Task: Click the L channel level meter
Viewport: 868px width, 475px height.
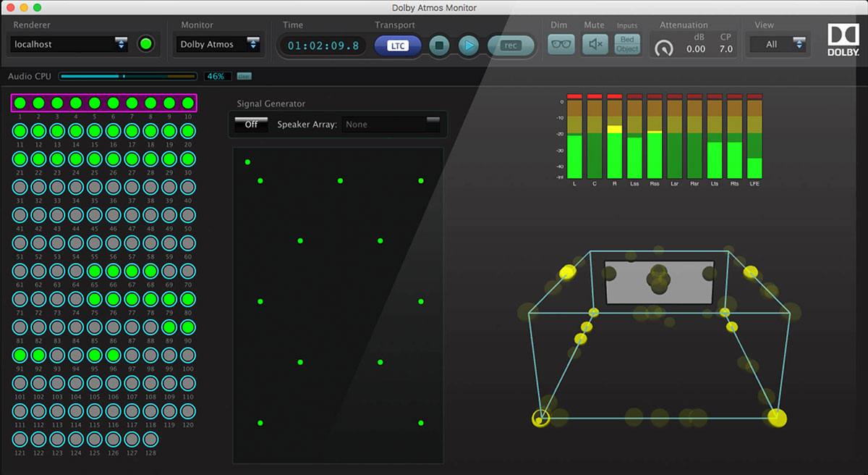Action: [x=574, y=136]
